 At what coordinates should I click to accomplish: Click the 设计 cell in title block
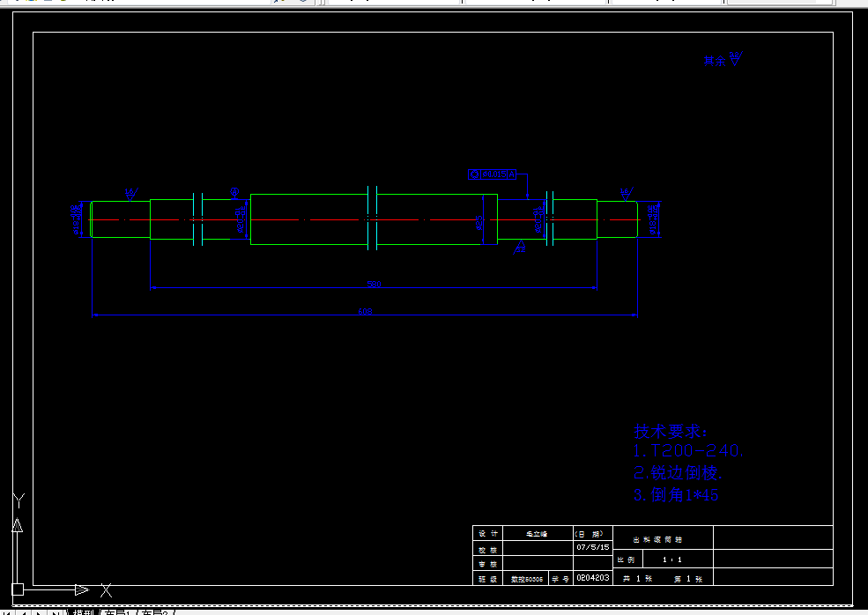[487, 534]
